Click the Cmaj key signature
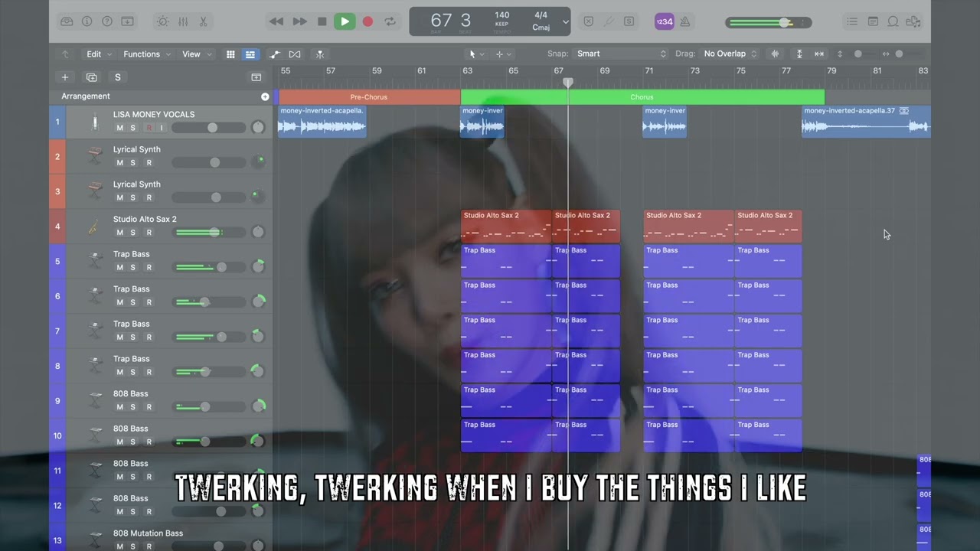Screen dimensions: 980x551 [541, 28]
